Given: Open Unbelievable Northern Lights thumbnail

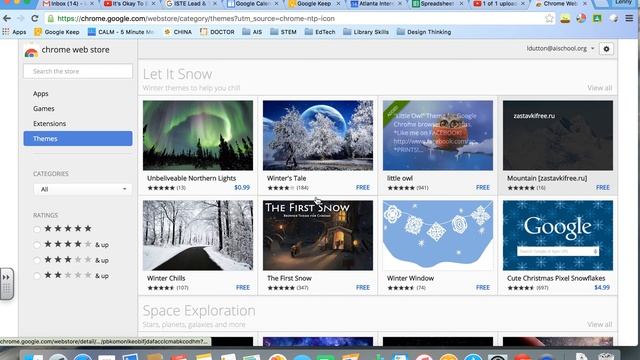Looking at the screenshot, I should [198, 136].
